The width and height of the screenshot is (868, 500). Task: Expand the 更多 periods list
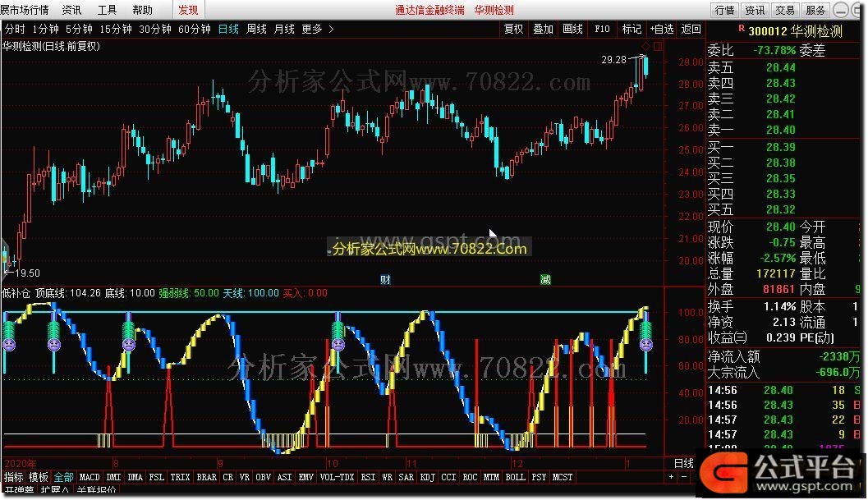tap(318, 29)
